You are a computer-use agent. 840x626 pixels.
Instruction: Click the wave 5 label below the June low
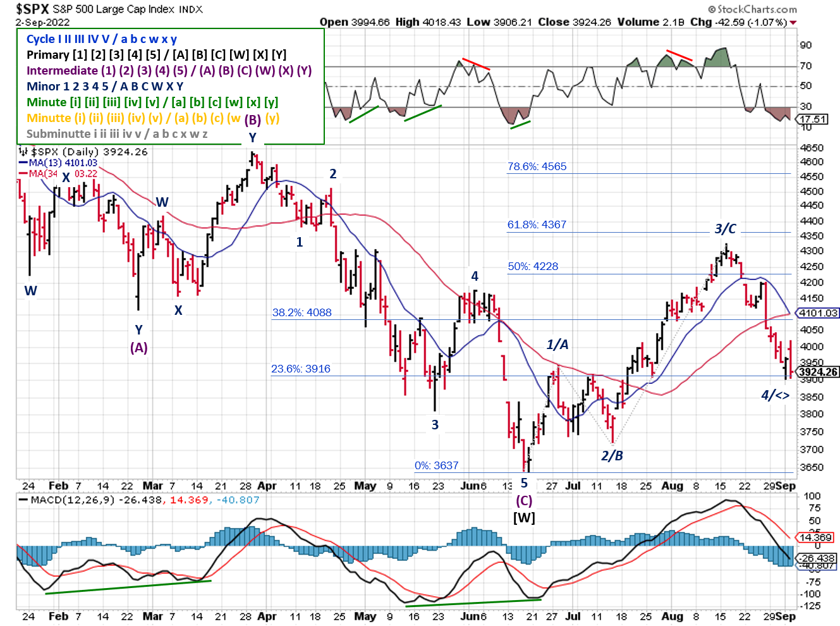(x=524, y=483)
